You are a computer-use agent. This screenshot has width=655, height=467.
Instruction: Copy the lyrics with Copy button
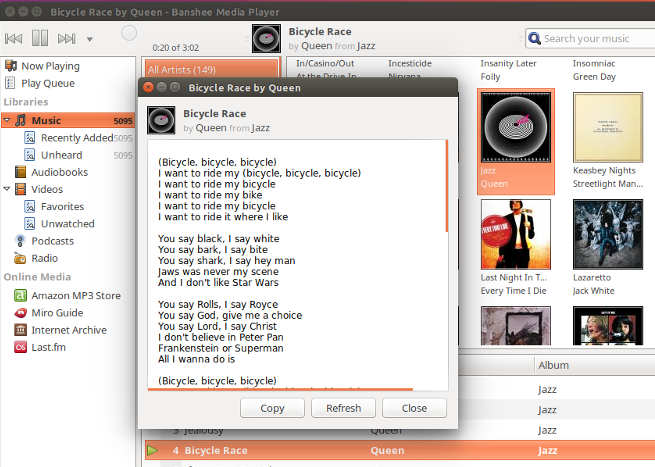(272, 408)
